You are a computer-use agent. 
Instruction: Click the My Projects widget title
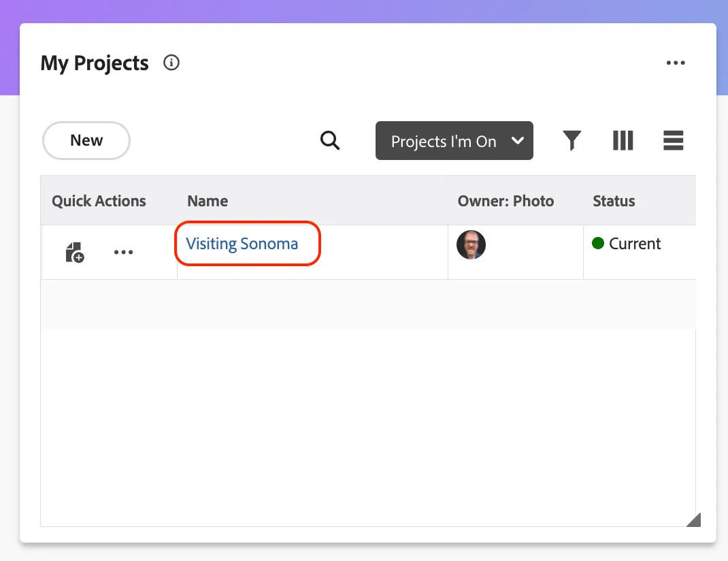pyautogui.click(x=95, y=63)
